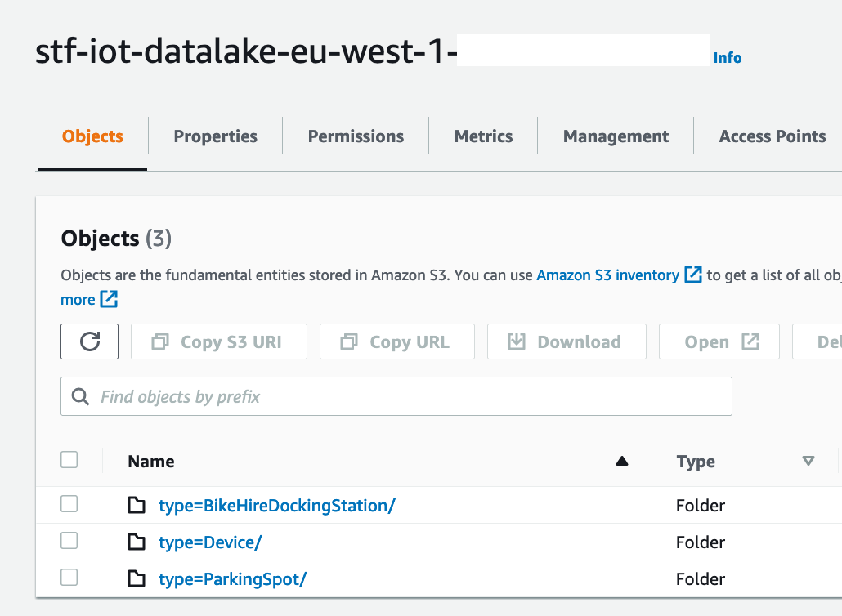Check the box for type=BikeHireDockingStation/ row
The image size is (842, 616).
[x=69, y=504]
